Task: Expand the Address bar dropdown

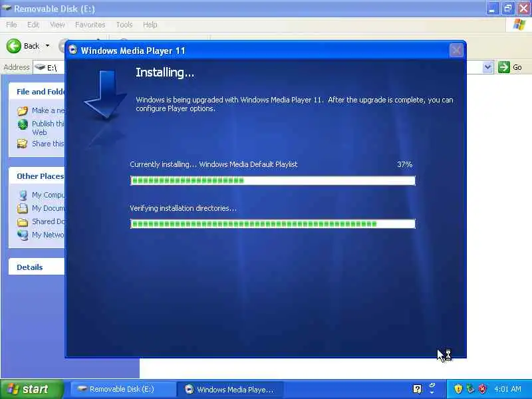Action: [x=487, y=67]
